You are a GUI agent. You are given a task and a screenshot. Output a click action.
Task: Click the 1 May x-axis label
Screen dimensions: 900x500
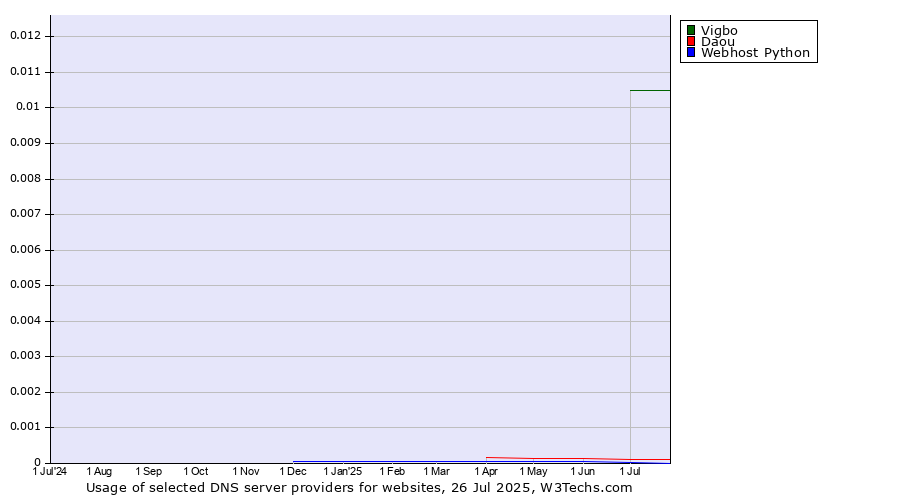tap(533, 471)
